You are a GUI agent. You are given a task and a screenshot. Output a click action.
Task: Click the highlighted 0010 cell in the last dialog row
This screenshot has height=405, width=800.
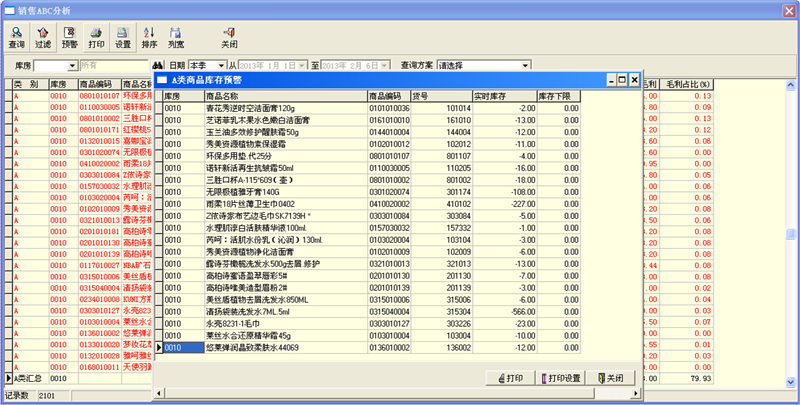[184, 348]
